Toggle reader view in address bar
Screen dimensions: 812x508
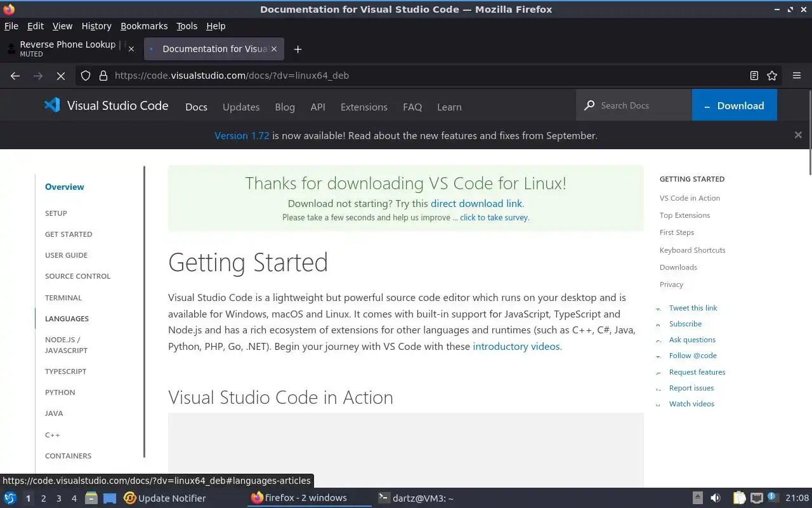click(754, 76)
